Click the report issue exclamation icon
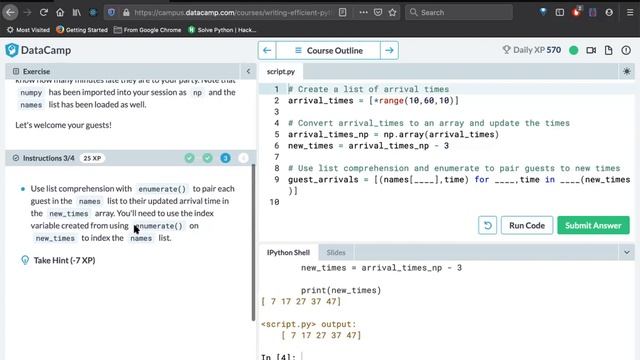Viewport: 640px width, 360px height. (626, 50)
